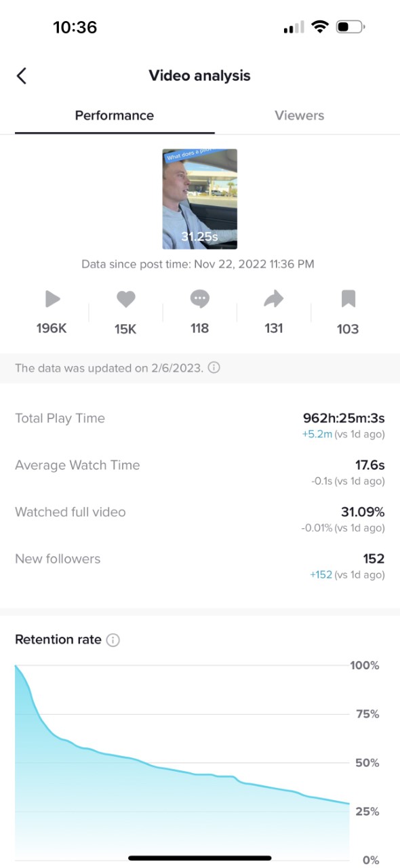Image resolution: width=400 pixels, height=868 pixels.
Task: Select the Performance tab
Action: [115, 115]
